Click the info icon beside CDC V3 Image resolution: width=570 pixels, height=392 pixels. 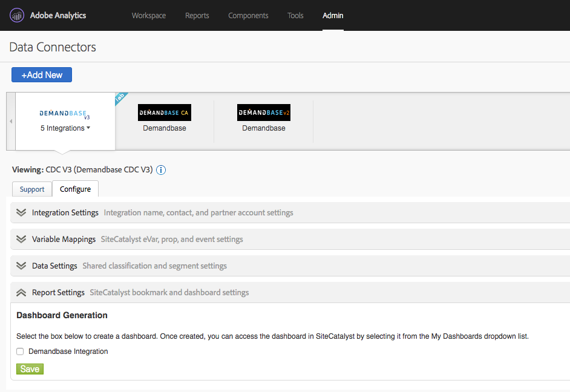point(161,169)
